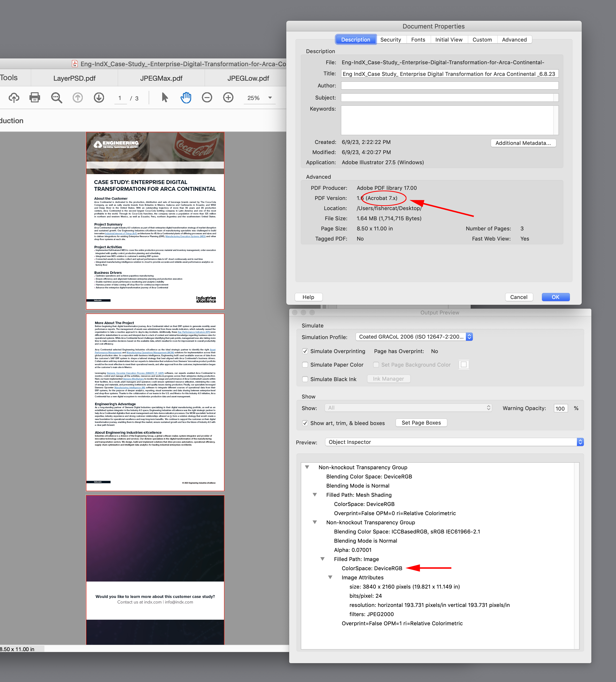The height and width of the screenshot is (682, 616).
Task: Click the page background color swatch
Action: coord(464,364)
